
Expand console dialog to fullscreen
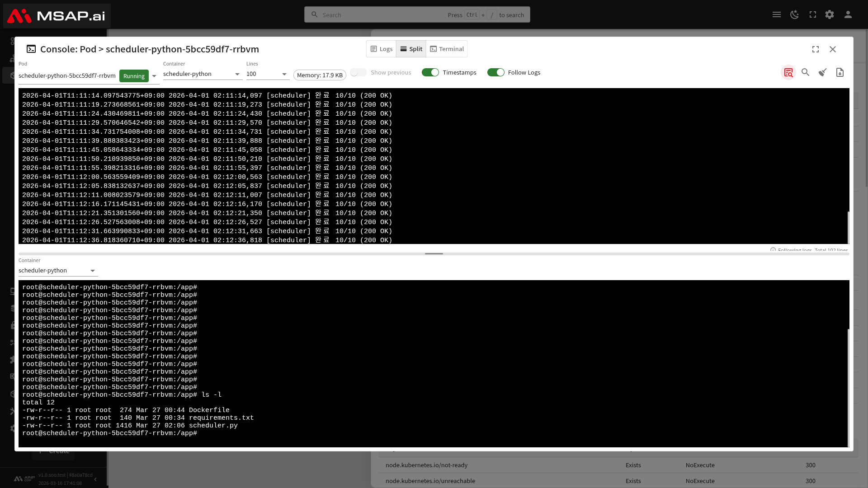[x=816, y=49]
